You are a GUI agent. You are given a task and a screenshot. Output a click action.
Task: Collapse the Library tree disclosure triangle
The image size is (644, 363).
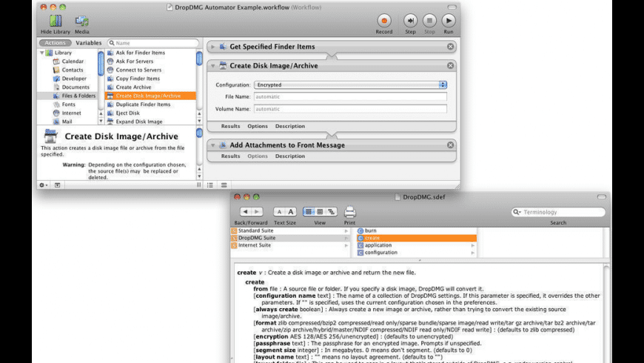42,53
